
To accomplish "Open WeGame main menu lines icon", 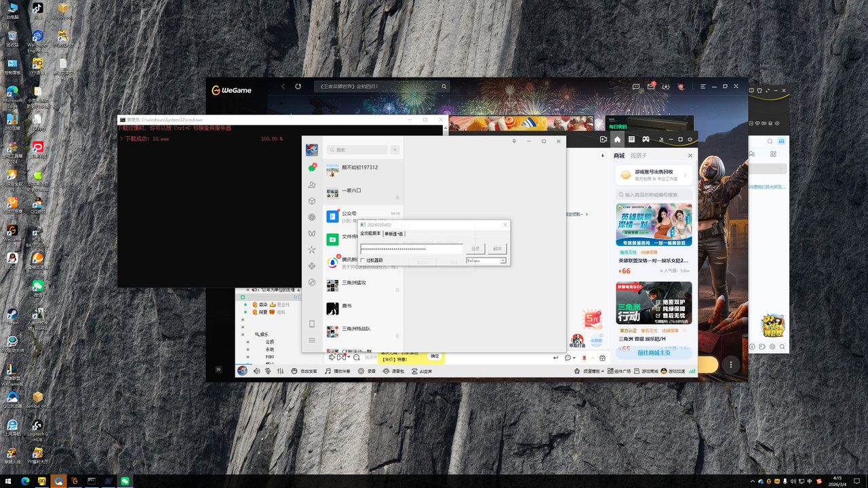I will click(x=703, y=87).
